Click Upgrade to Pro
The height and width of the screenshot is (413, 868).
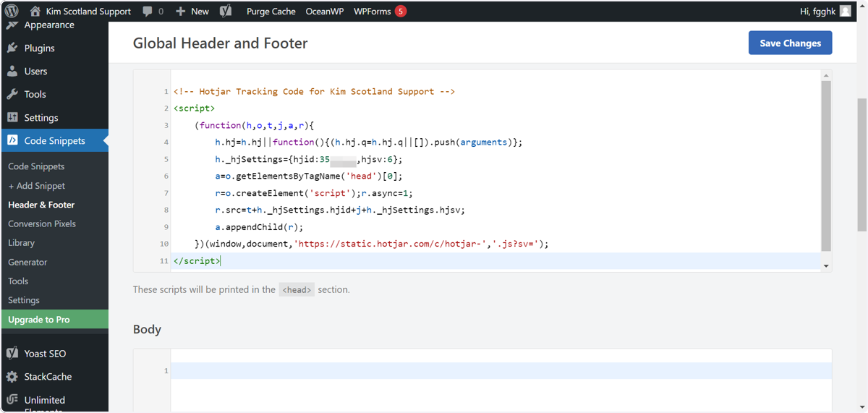[x=54, y=319]
